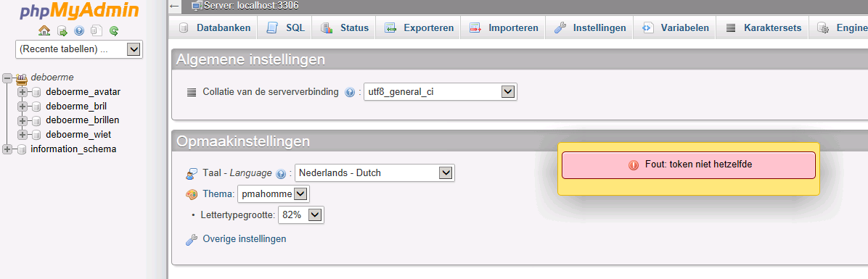Collapse the deboerme database group
Screen dimensions: 868x279
click(7, 78)
